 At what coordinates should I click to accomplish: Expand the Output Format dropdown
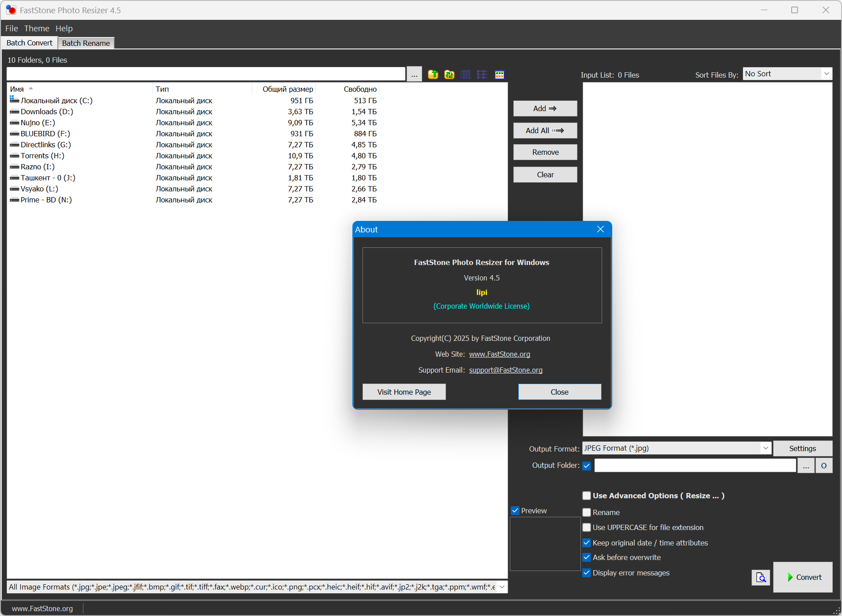pyautogui.click(x=677, y=448)
